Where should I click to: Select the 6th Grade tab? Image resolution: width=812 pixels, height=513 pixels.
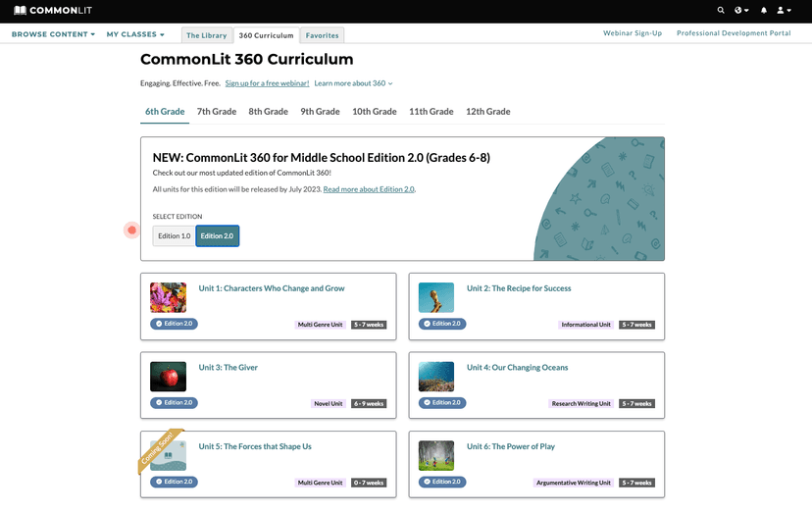click(165, 112)
